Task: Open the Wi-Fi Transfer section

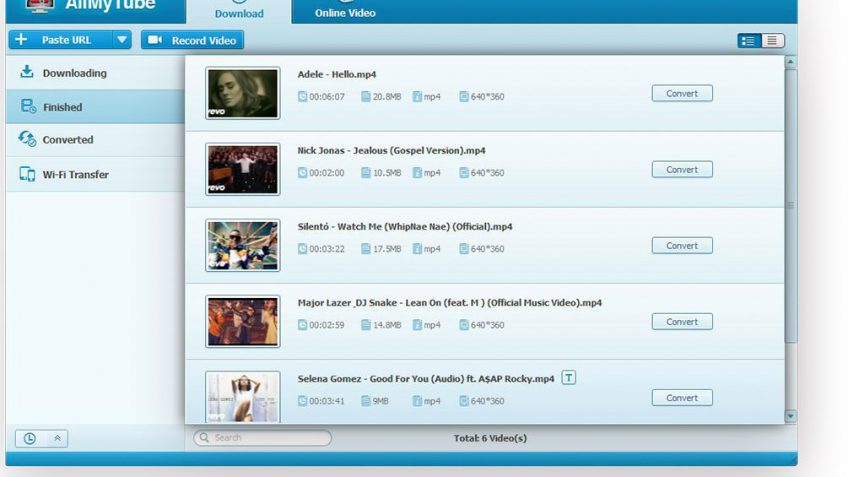Action: 95,174
